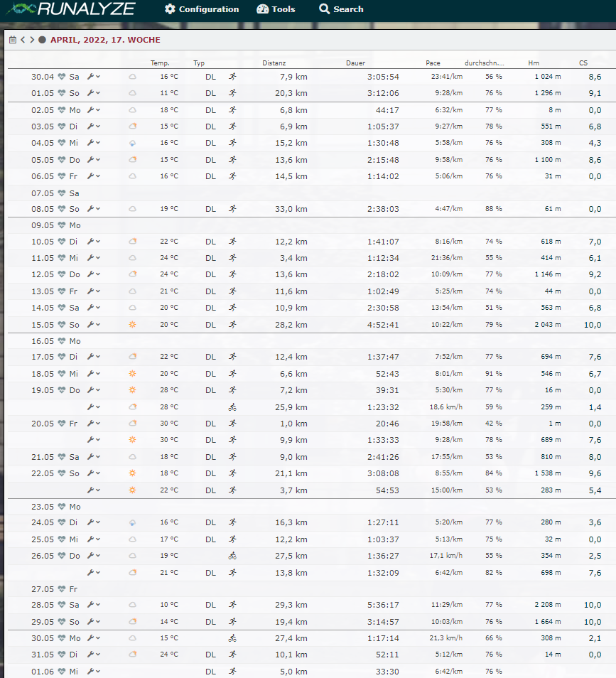
Task: Click the RUNALYZE logo
Action: click(x=71, y=9)
